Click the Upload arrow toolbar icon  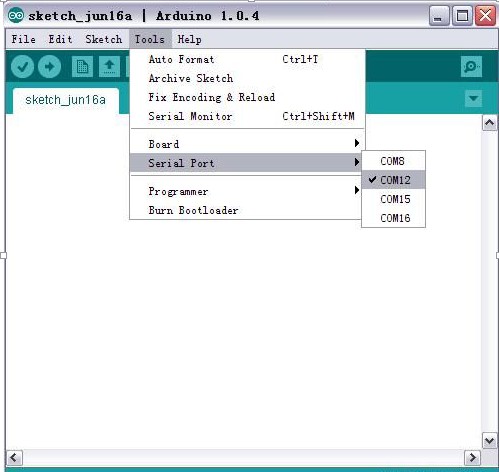49,67
